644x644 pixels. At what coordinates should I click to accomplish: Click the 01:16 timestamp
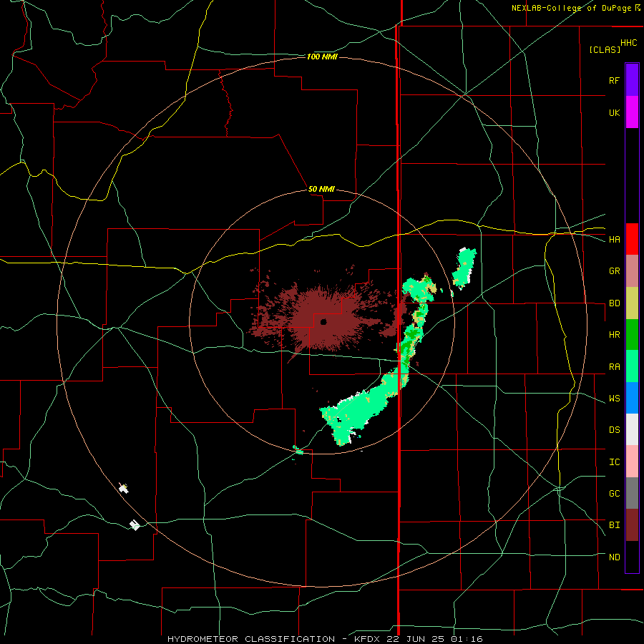466,639
